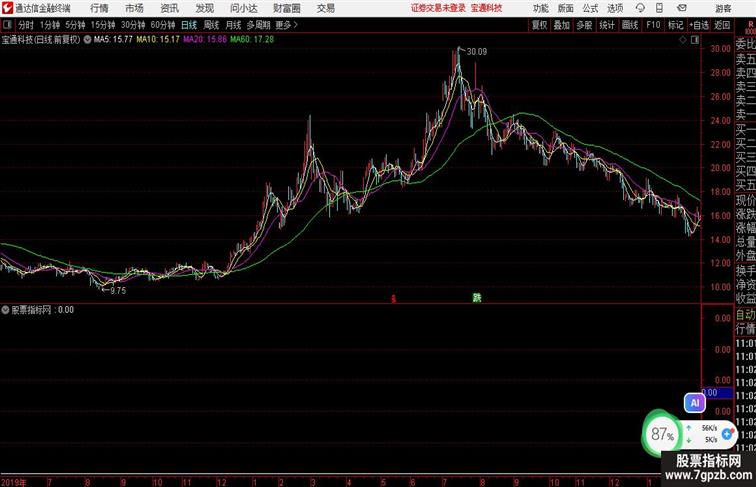Click the 多股 multi-stock button
Image resolution: width=756 pixels, height=487 pixels.
pyautogui.click(x=584, y=25)
